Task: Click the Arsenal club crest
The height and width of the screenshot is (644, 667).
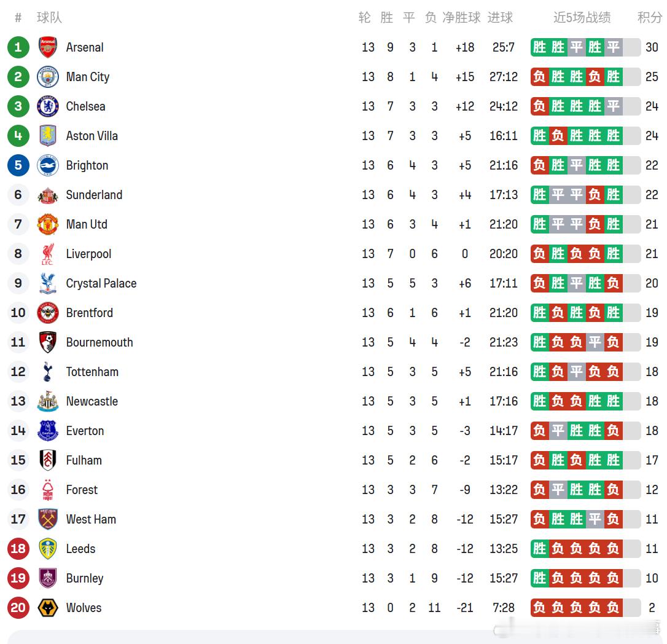Action: tap(48, 47)
